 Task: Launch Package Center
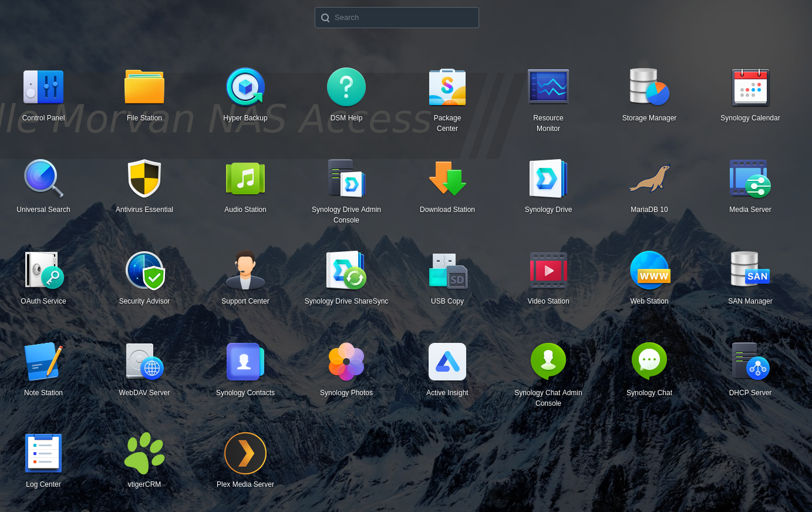click(x=447, y=87)
